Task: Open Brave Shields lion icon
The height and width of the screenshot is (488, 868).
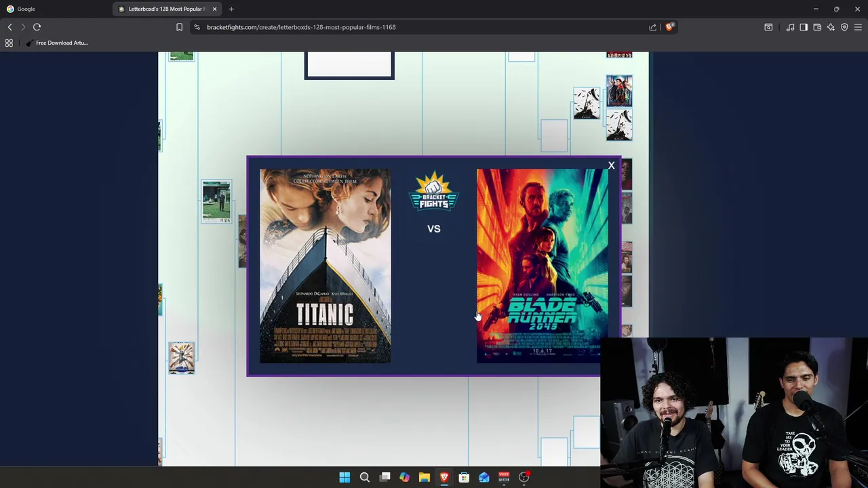Action: [669, 27]
